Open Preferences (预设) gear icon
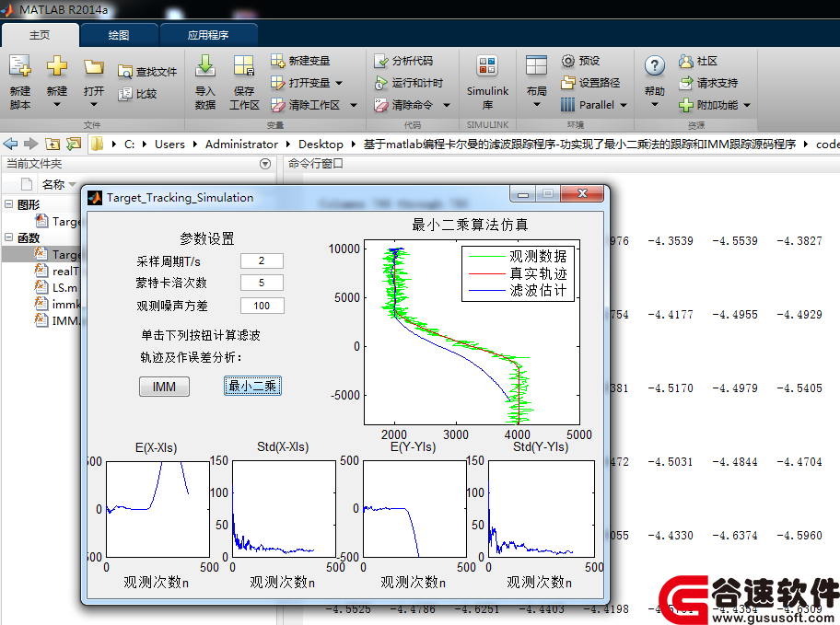This screenshot has width=840, height=625. [568, 61]
